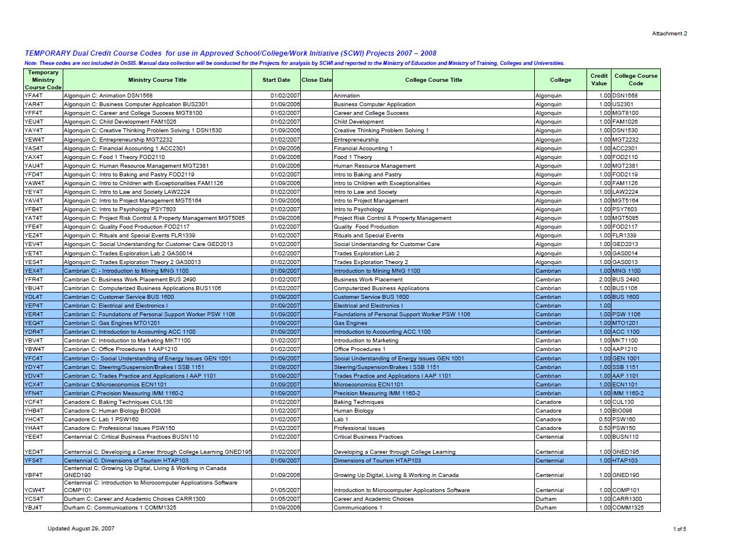Select the college course code HTAP103 cell
The height and width of the screenshot is (560, 734).
[625, 461]
